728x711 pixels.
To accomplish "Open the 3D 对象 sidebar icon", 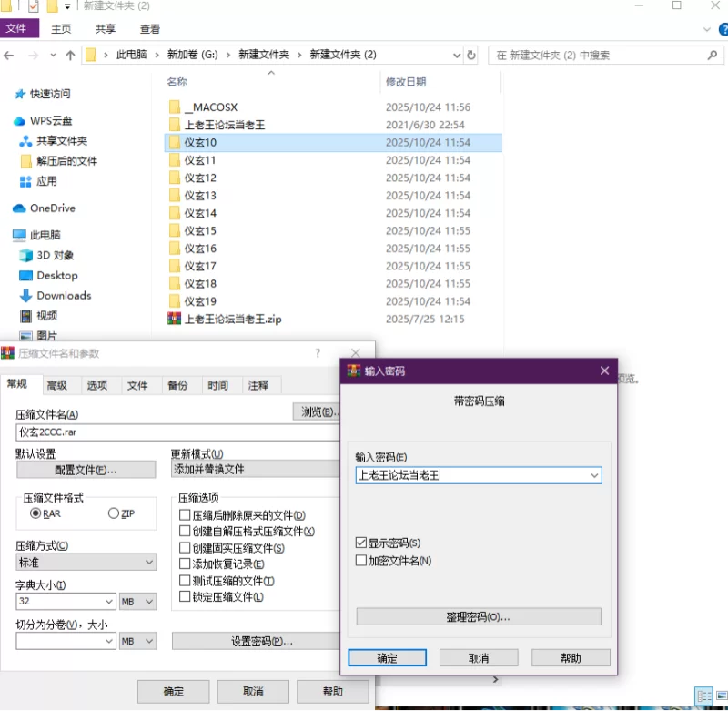I will [x=26, y=256].
